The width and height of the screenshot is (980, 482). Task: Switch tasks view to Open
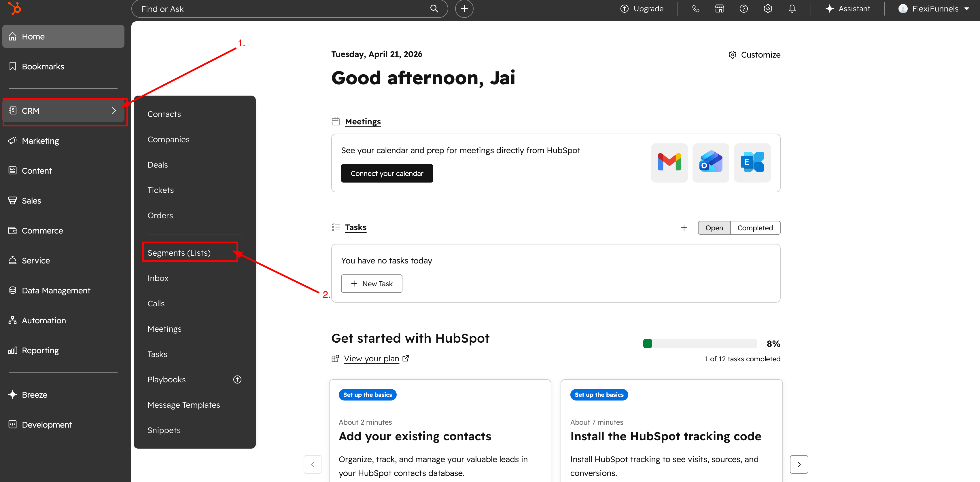coord(714,228)
